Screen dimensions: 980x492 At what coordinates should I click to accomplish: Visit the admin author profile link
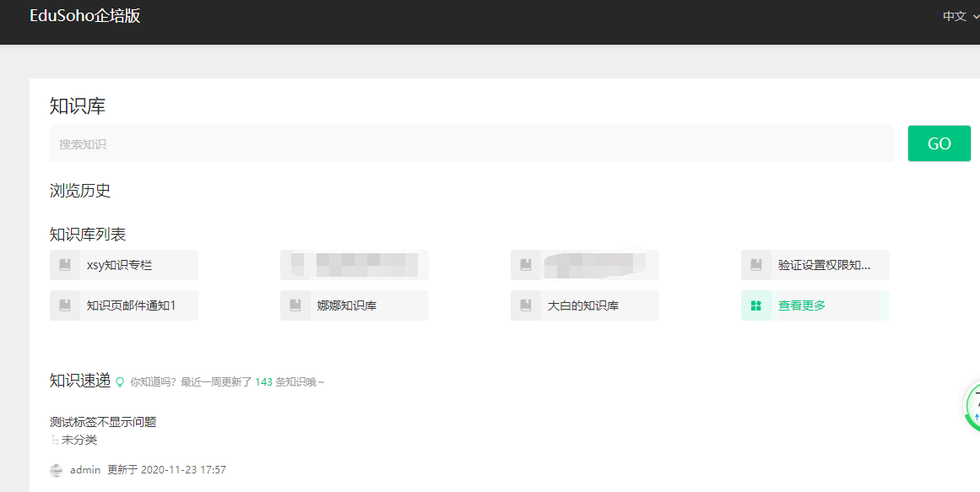tap(85, 470)
